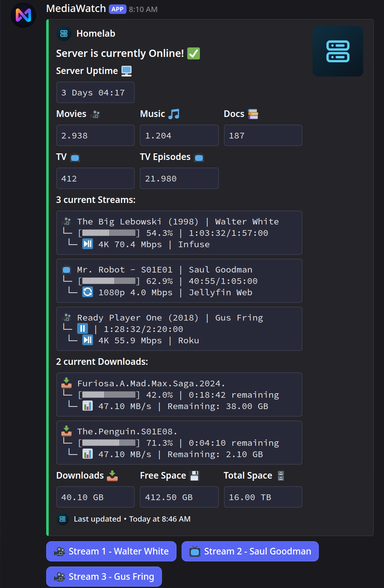
Task: Click the cabinet emoji beside Total Space
Action: 281,476
